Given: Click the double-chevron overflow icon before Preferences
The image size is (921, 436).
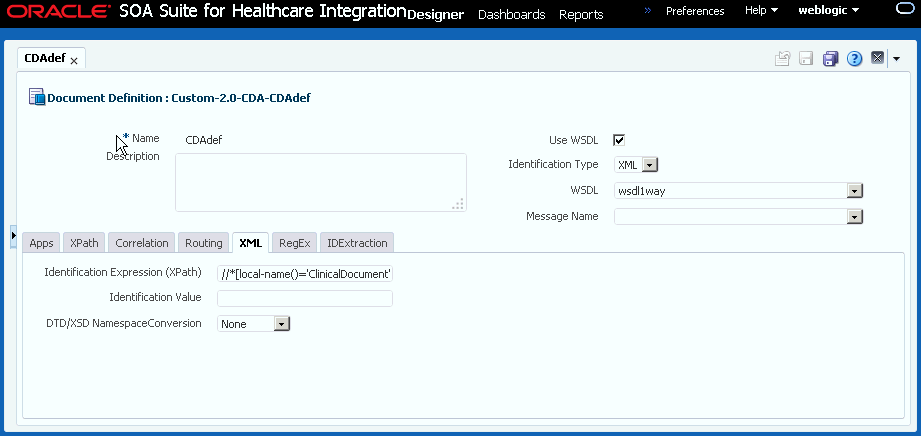Looking at the screenshot, I should tap(648, 11).
